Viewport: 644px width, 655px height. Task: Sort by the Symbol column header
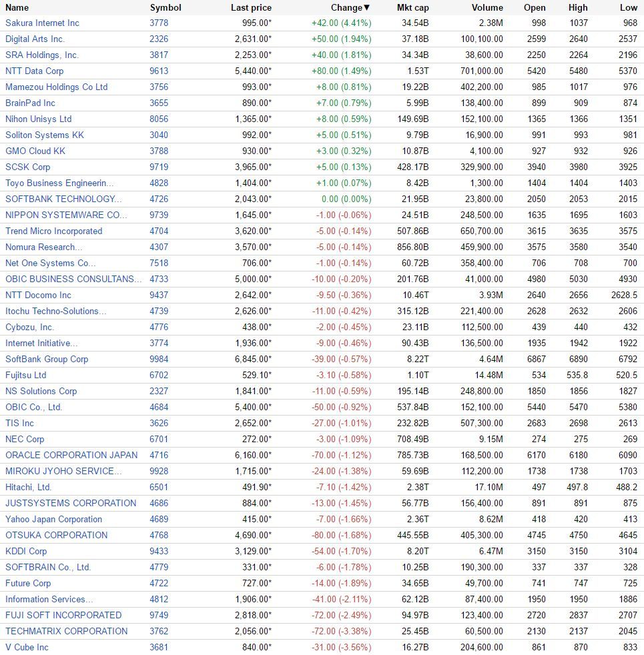(166, 7)
